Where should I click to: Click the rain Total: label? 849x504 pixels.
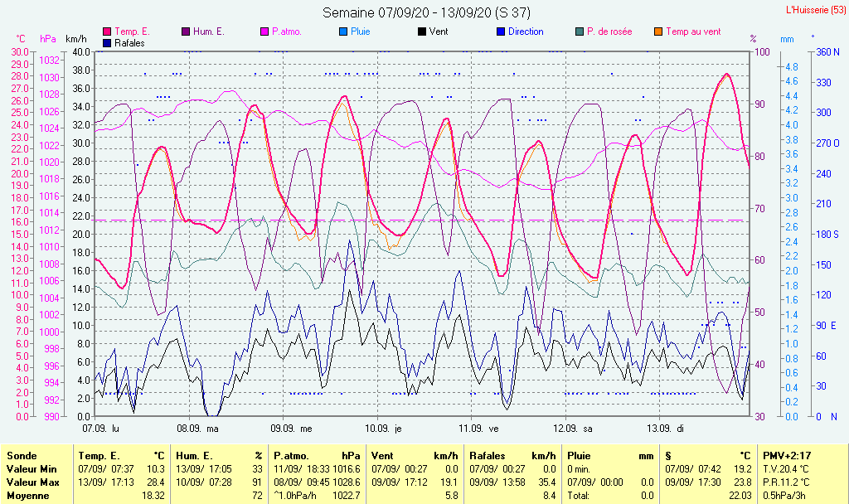pos(578,496)
